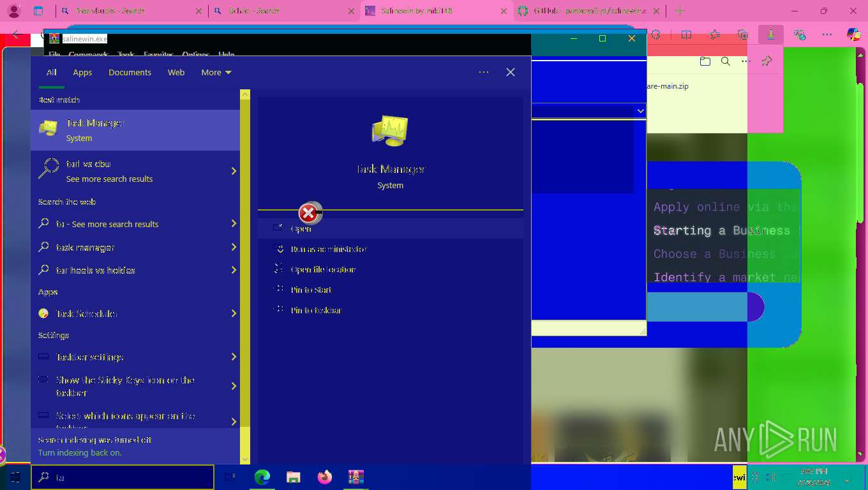Open Task View from the taskbar
The height and width of the screenshot is (490, 868).
(230, 477)
